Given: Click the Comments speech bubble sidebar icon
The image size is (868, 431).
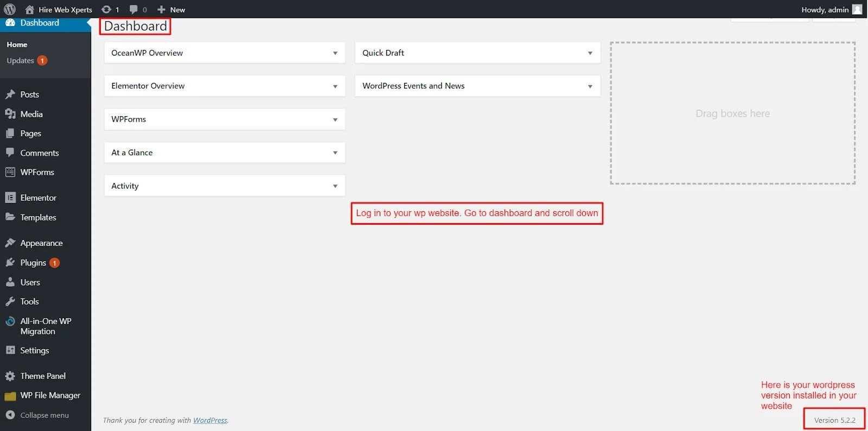Looking at the screenshot, I should pos(10,153).
